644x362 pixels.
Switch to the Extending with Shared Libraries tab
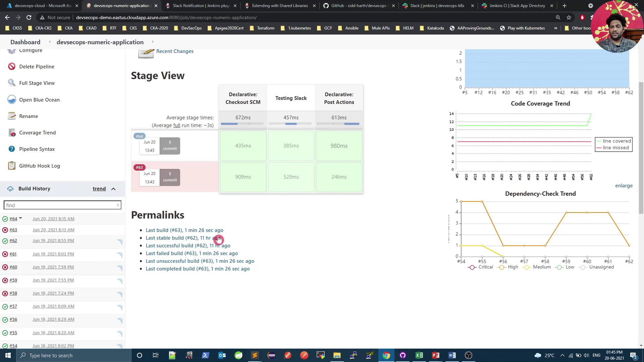[x=279, y=6]
